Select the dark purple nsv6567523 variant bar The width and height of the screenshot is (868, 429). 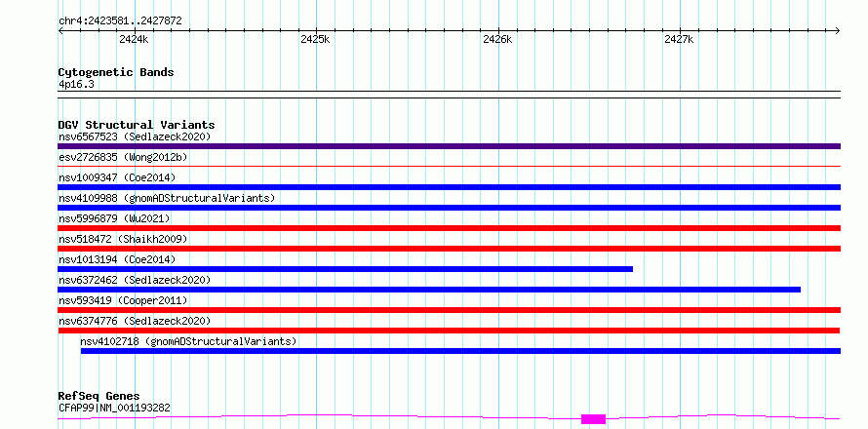tap(449, 146)
